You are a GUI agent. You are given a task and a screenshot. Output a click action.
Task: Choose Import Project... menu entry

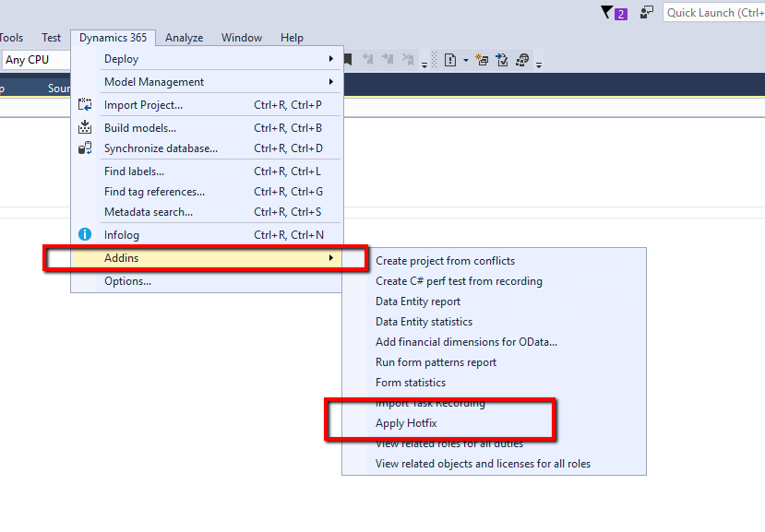[x=208, y=105]
